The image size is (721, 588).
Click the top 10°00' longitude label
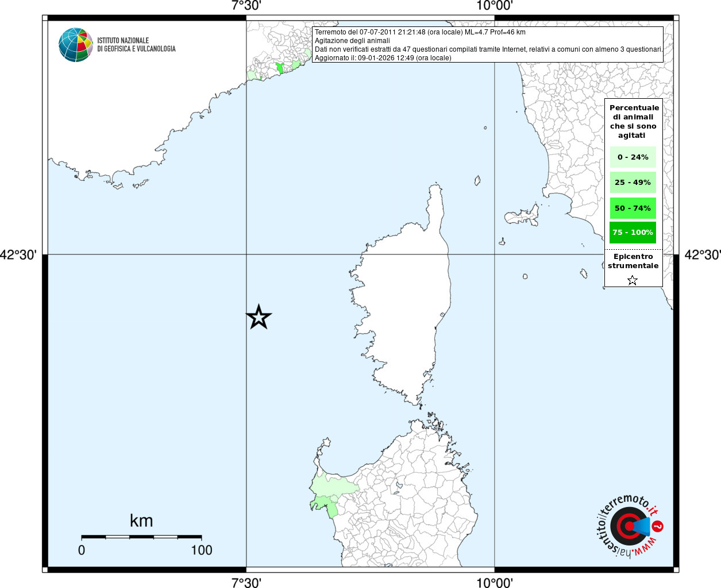495,6
